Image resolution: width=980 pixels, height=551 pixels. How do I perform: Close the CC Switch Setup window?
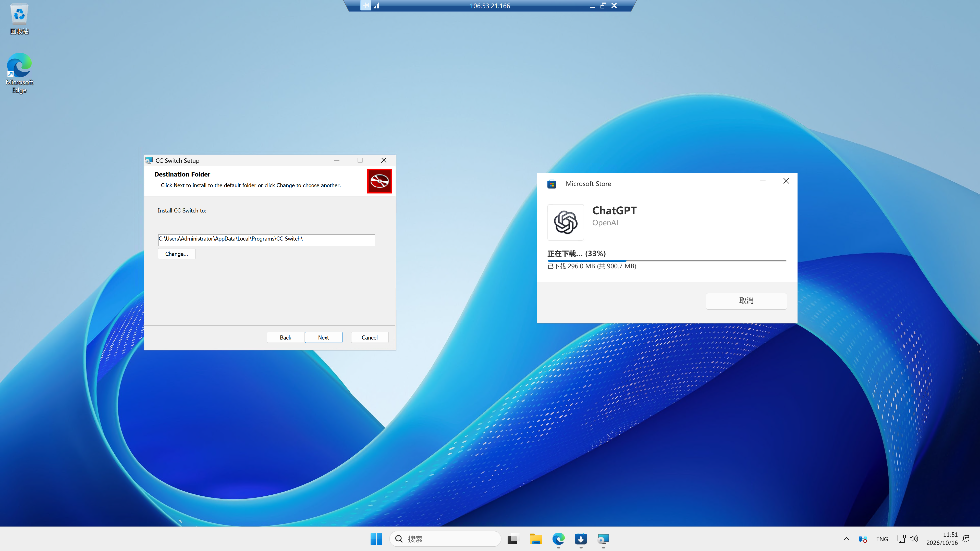click(x=384, y=160)
